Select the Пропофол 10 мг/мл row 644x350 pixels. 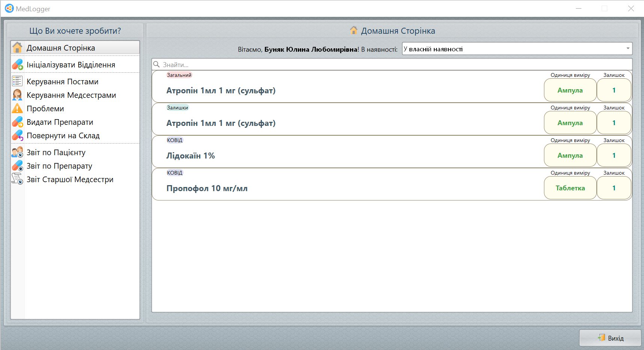[337, 188]
